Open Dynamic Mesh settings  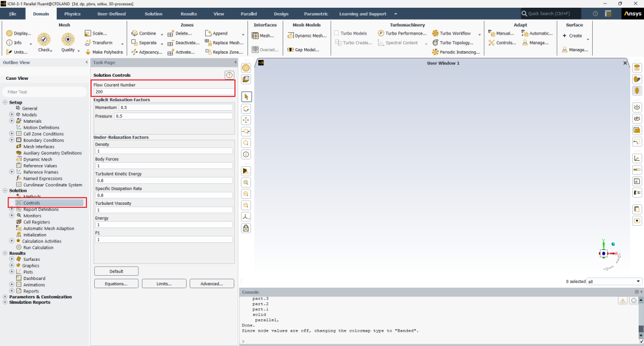point(307,36)
